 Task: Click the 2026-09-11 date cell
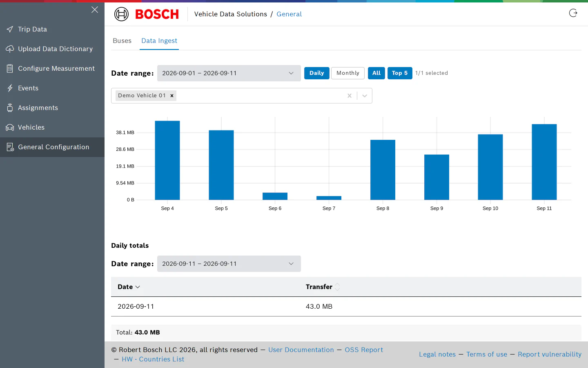[x=136, y=307]
